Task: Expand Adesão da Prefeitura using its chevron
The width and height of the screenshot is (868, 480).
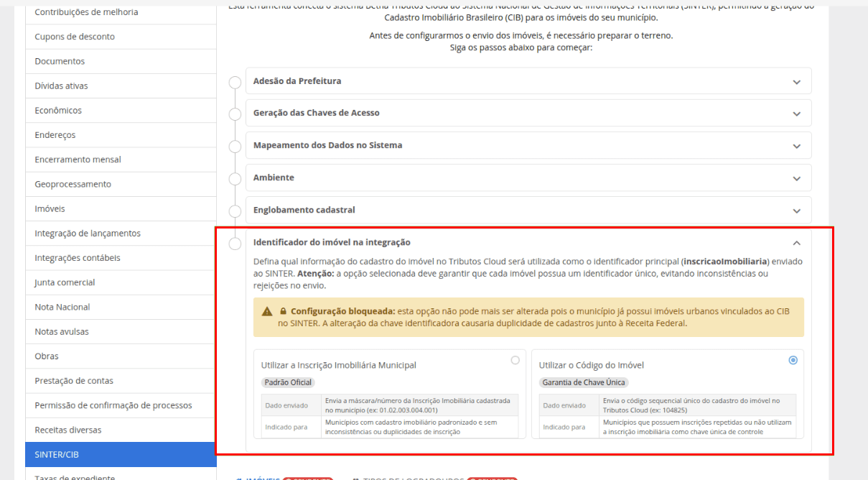Action: (x=796, y=82)
